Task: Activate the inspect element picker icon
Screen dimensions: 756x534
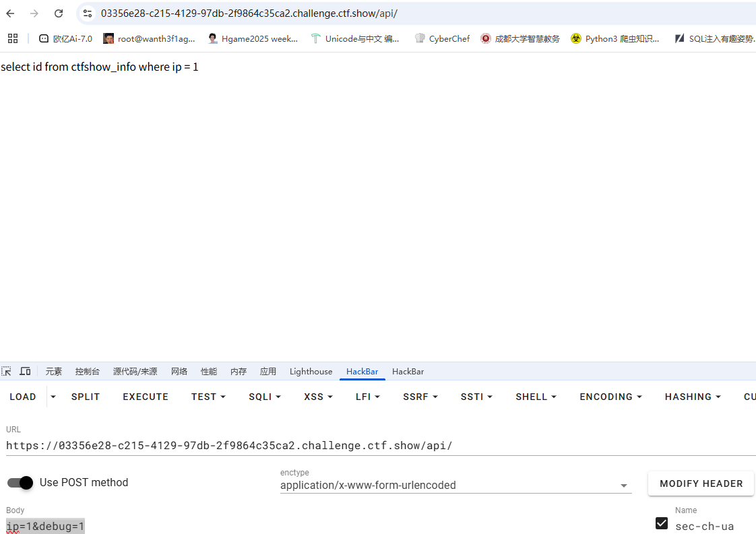Action: (x=7, y=371)
